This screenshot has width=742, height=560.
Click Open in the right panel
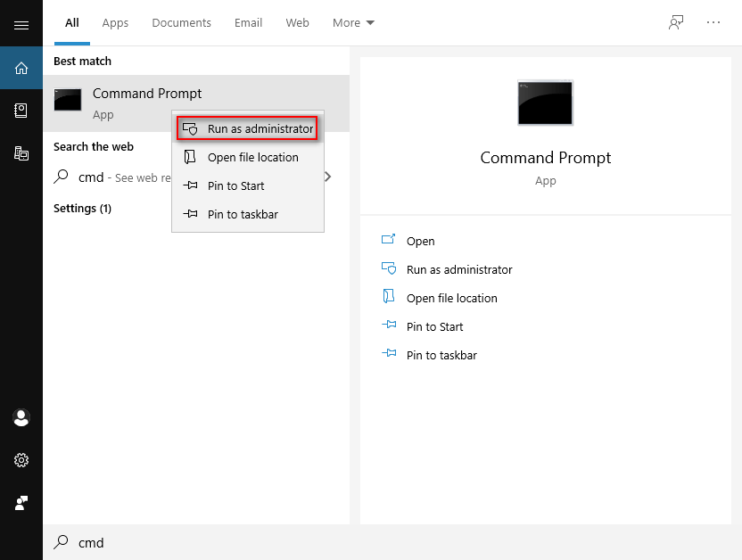coord(420,241)
